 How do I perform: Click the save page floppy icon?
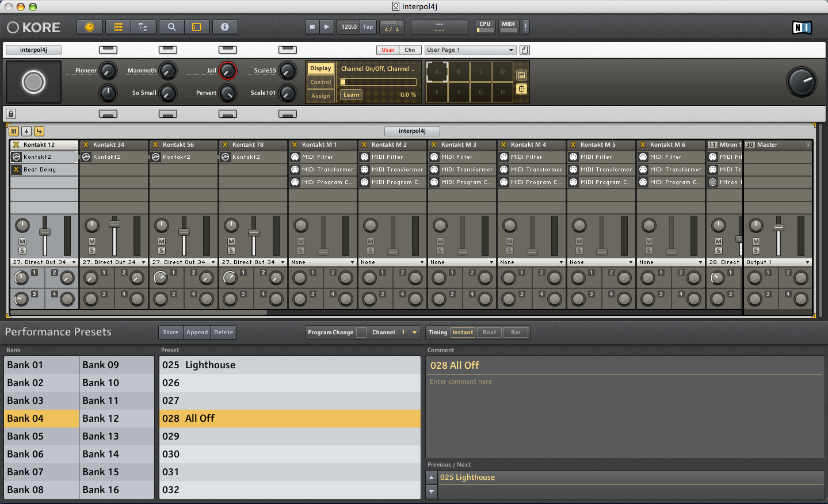[521, 75]
